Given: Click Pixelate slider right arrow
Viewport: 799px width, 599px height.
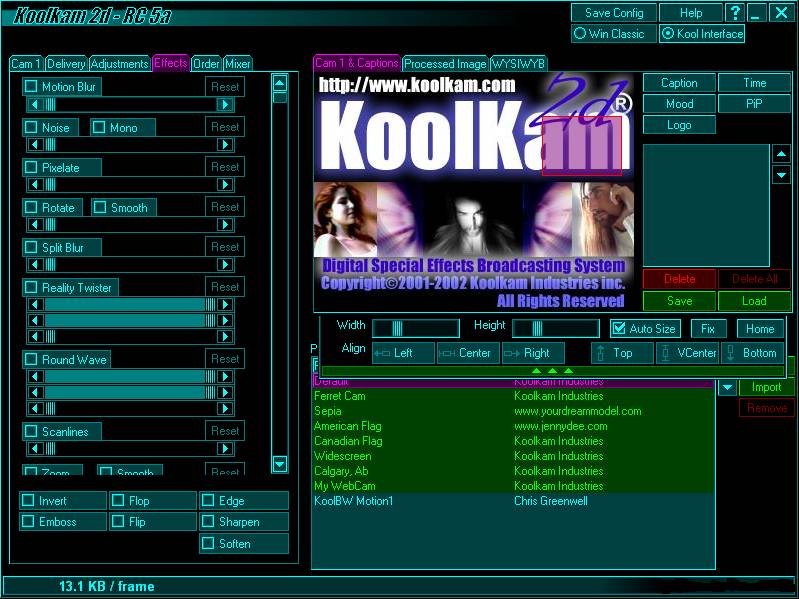Looking at the screenshot, I should (x=225, y=184).
